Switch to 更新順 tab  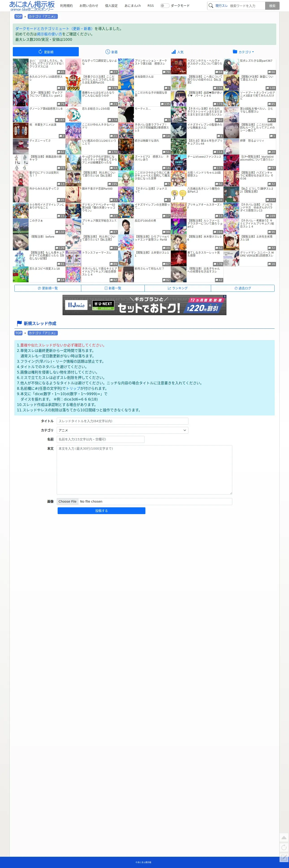click(x=46, y=52)
